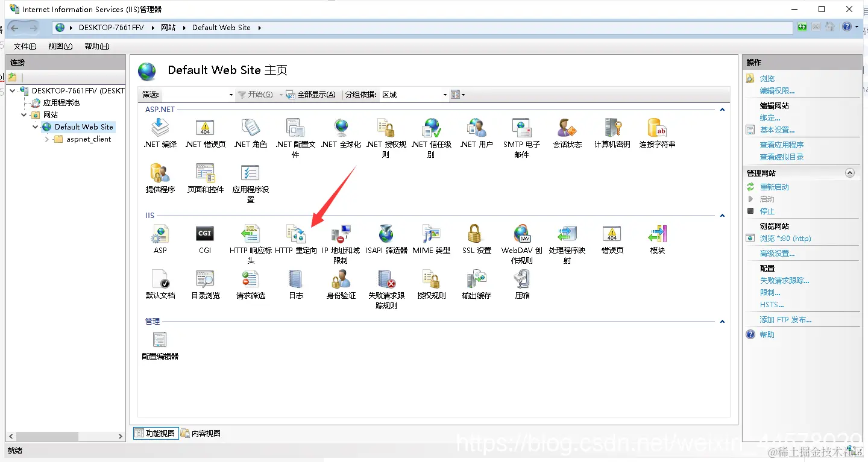The width and height of the screenshot is (868, 462).
Task: Open the view mode dropdown button
Action: click(x=458, y=95)
